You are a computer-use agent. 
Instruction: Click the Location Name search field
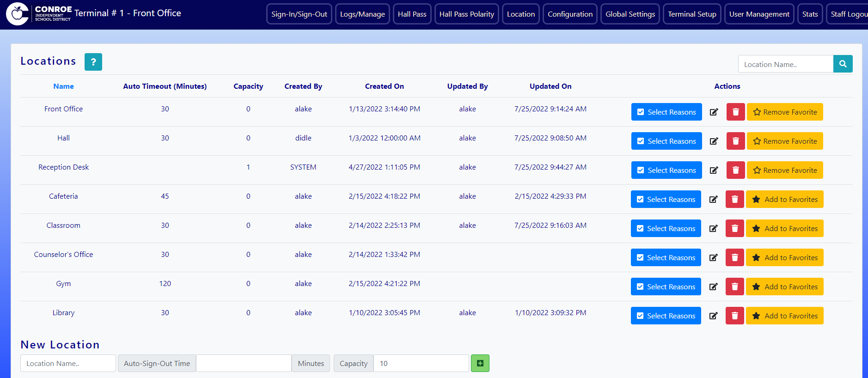click(x=785, y=65)
